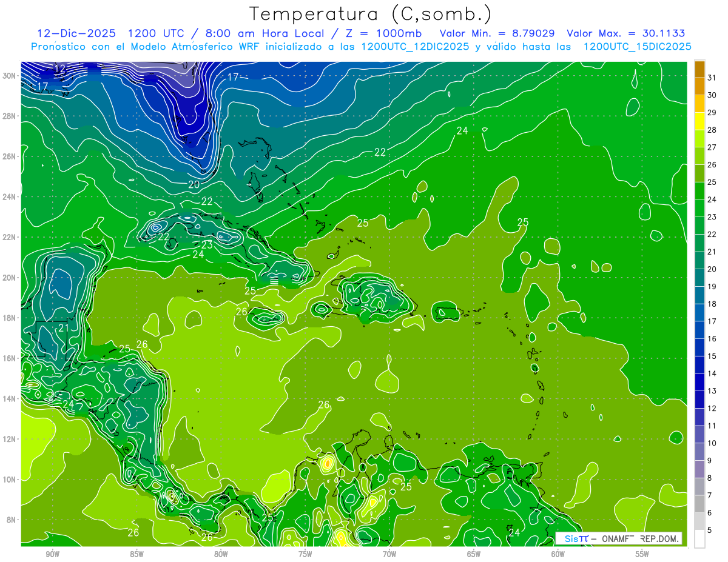Click the "18" value on the colorbar

point(712,304)
